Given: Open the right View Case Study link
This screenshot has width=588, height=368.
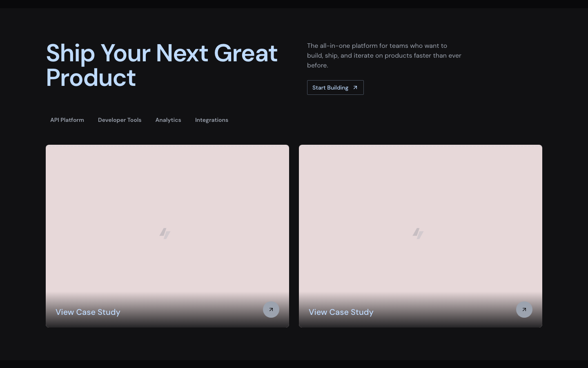Looking at the screenshot, I should pyautogui.click(x=341, y=312).
